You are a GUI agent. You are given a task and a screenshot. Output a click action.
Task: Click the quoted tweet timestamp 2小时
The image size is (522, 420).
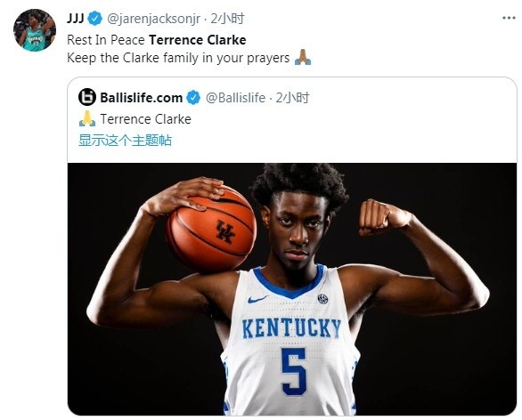(293, 98)
